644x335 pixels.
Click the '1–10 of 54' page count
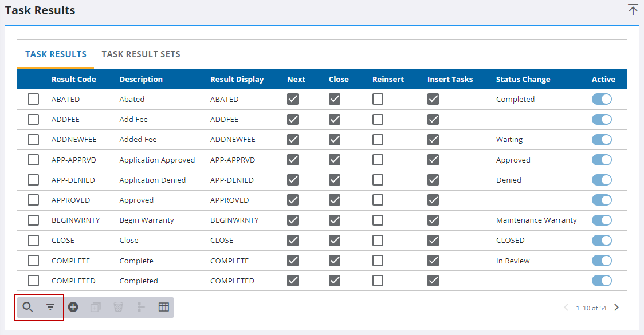[591, 308]
